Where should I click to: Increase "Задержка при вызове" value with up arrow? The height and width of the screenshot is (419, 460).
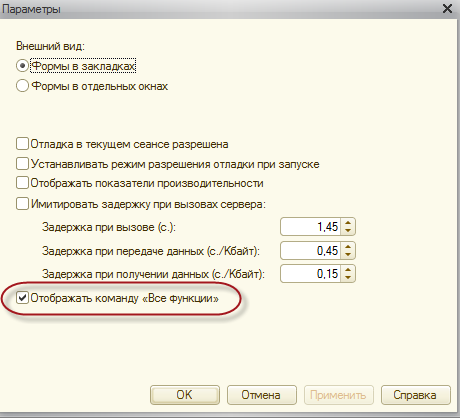[348, 223]
